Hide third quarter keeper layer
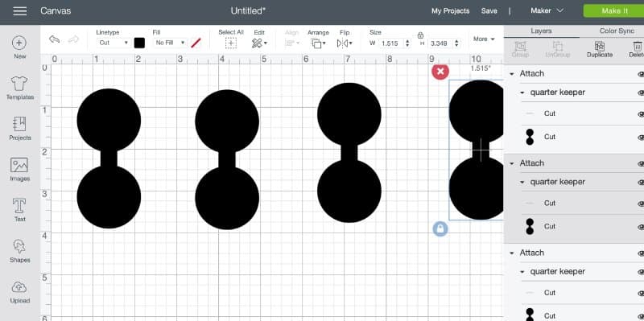 [640, 272]
